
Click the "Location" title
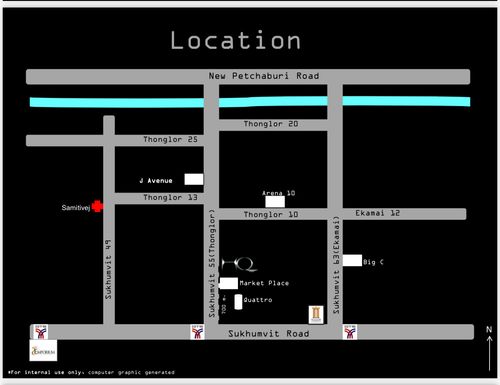click(x=236, y=40)
